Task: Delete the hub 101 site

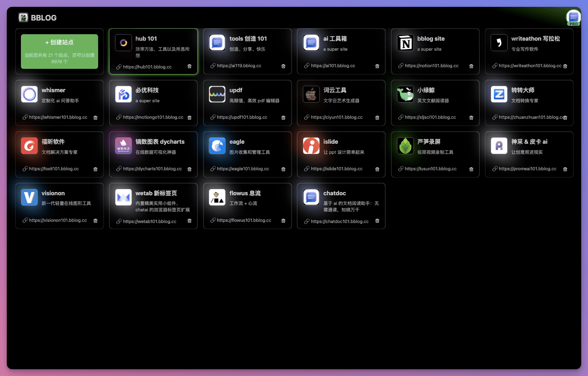Action: [x=189, y=66]
